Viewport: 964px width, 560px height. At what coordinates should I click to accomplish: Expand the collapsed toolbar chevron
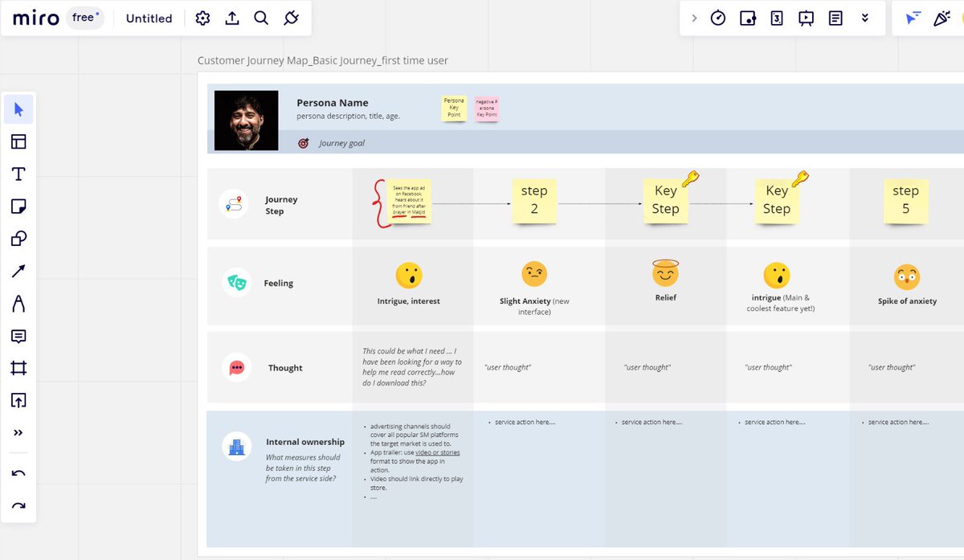(x=694, y=18)
